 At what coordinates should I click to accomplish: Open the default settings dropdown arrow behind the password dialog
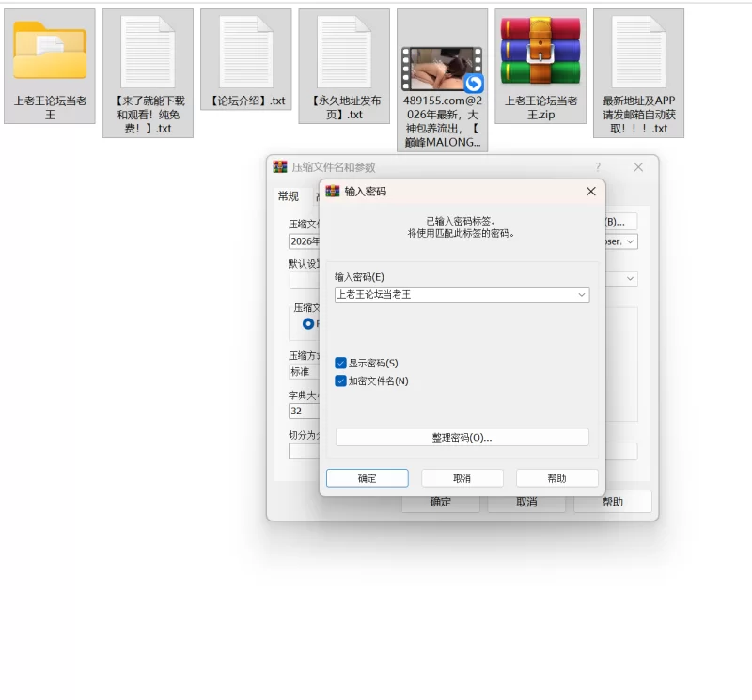pos(630,278)
